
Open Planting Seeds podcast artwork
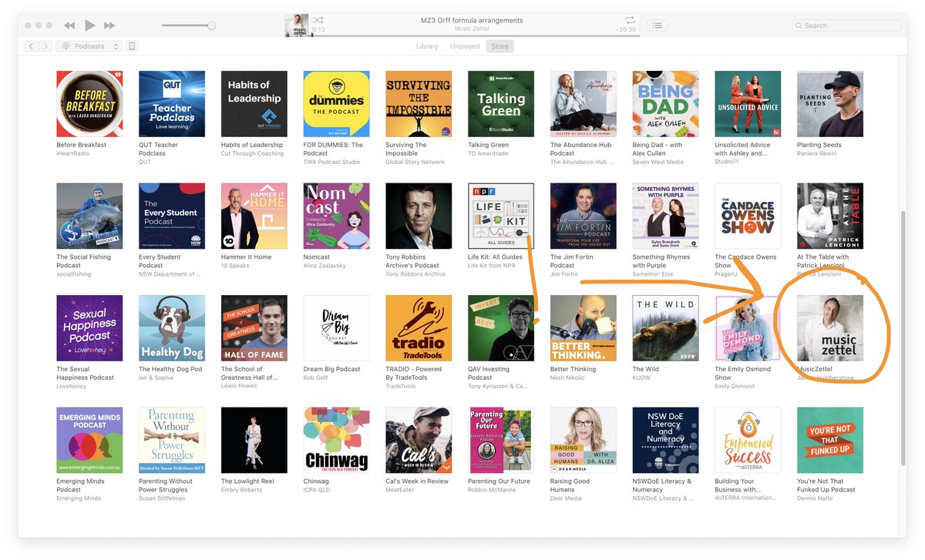(x=830, y=104)
